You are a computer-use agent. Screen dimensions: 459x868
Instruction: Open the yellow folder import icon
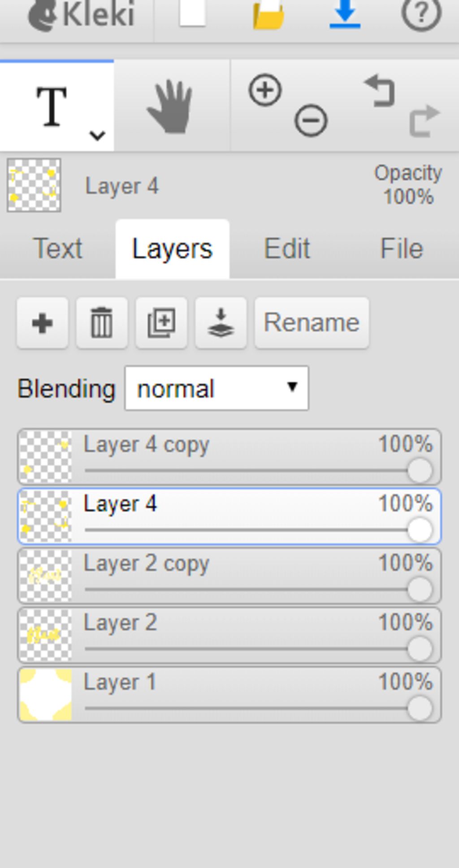[x=269, y=14]
